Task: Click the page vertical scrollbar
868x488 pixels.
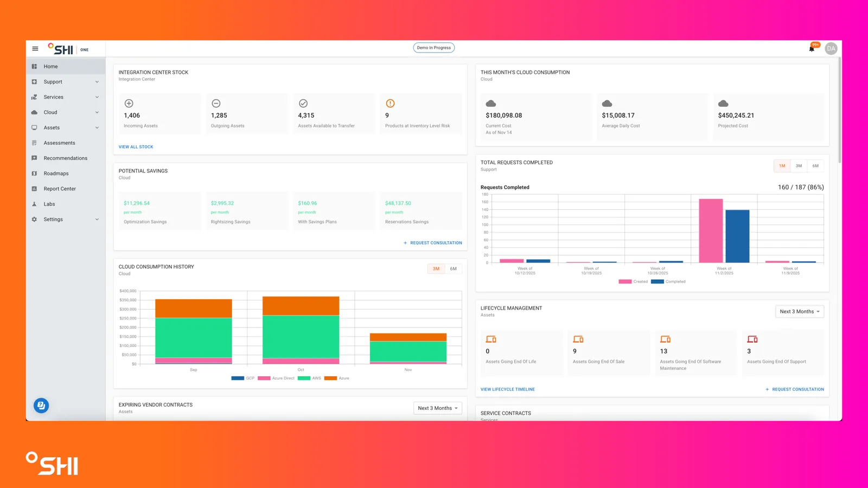Action: (840, 110)
